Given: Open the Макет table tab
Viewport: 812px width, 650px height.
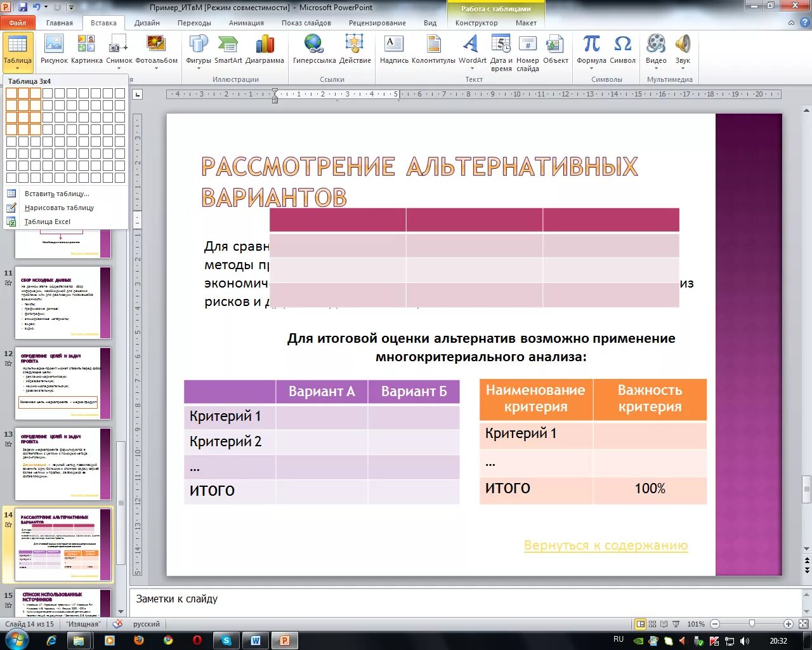Looking at the screenshot, I should pyautogui.click(x=526, y=23).
